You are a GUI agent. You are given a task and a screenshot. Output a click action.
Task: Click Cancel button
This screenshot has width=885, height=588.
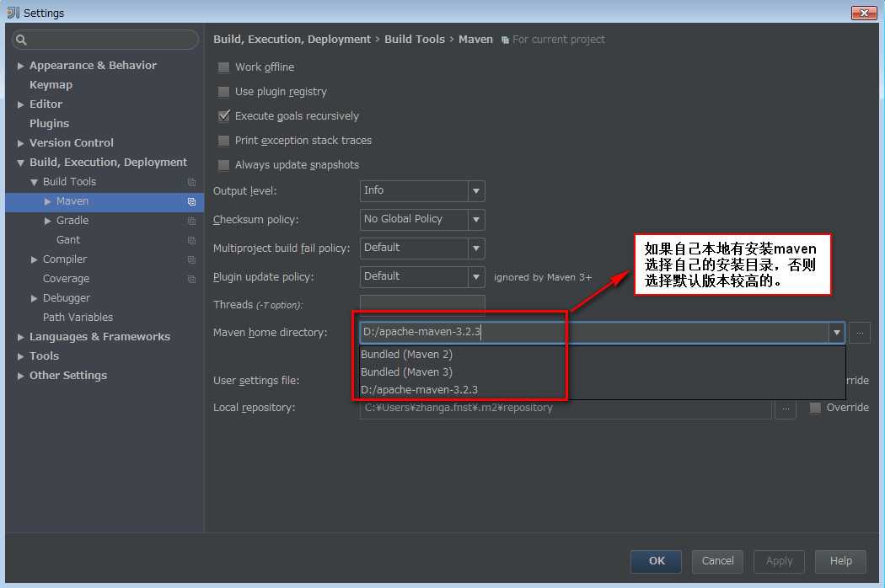point(717,561)
